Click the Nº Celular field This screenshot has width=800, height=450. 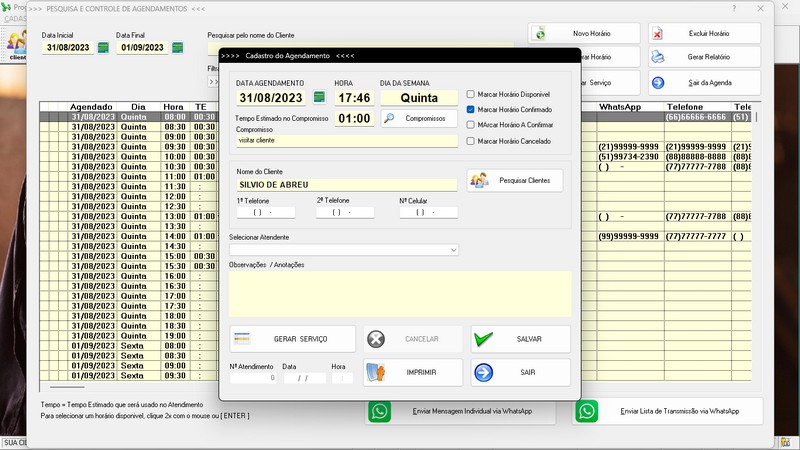coord(429,212)
